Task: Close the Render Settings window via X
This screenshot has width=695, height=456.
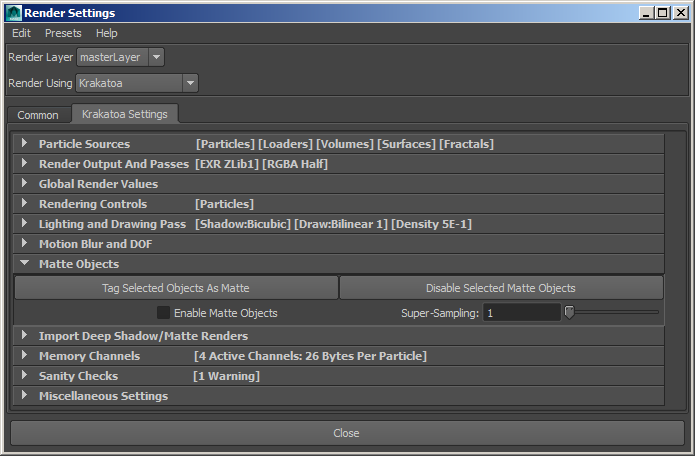Action: coord(680,13)
